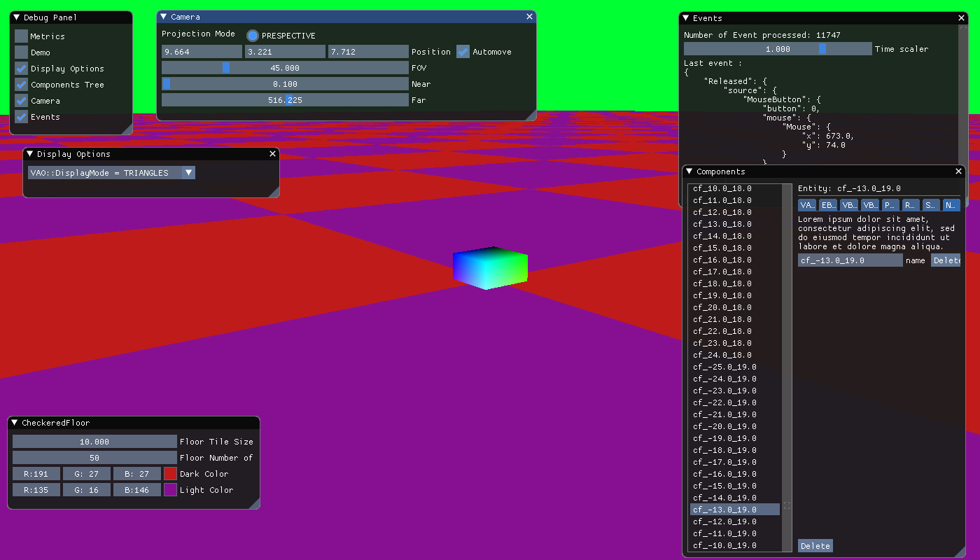Click the Near slider
This screenshot has width=980, height=560.
[285, 84]
